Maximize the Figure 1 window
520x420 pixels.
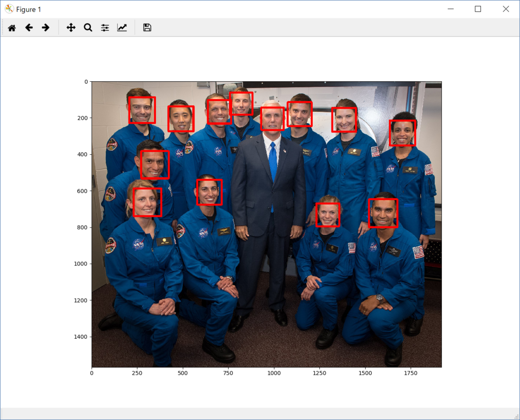[478, 9]
